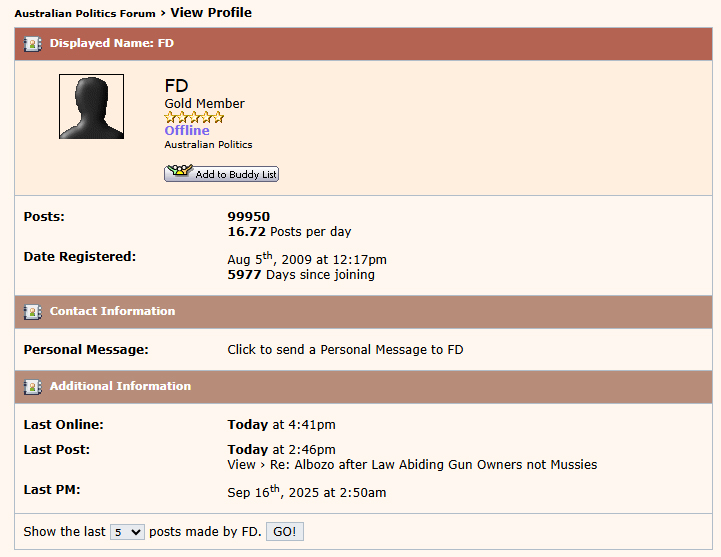The width and height of the screenshot is (721, 557).
Task: Click the Sep 16th Last PM date
Action: click(306, 492)
